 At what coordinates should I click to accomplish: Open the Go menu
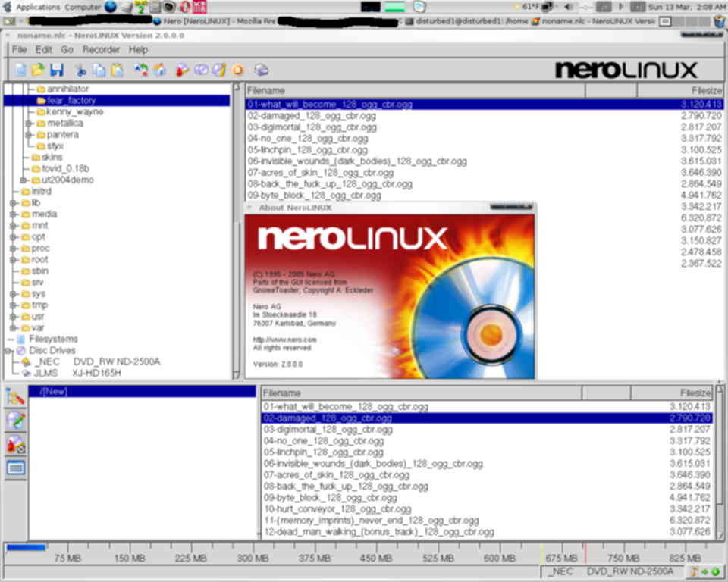(x=67, y=50)
